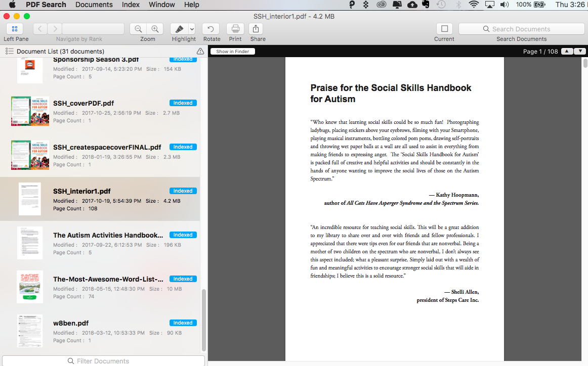Viewport: 588px width, 366px height.
Task: Select SSH_coverPDF.pdf in the list
Action: point(100,111)
